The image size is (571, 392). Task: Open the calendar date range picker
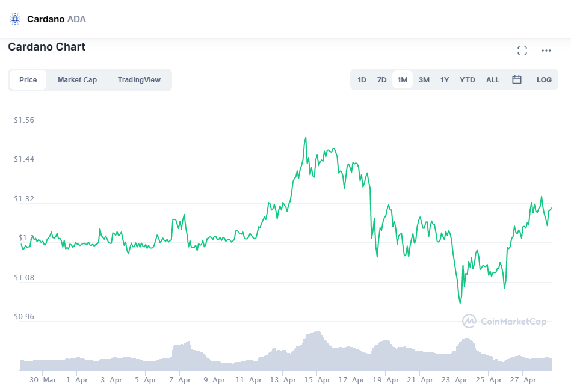pyautogui.click(x=516, y=79)
